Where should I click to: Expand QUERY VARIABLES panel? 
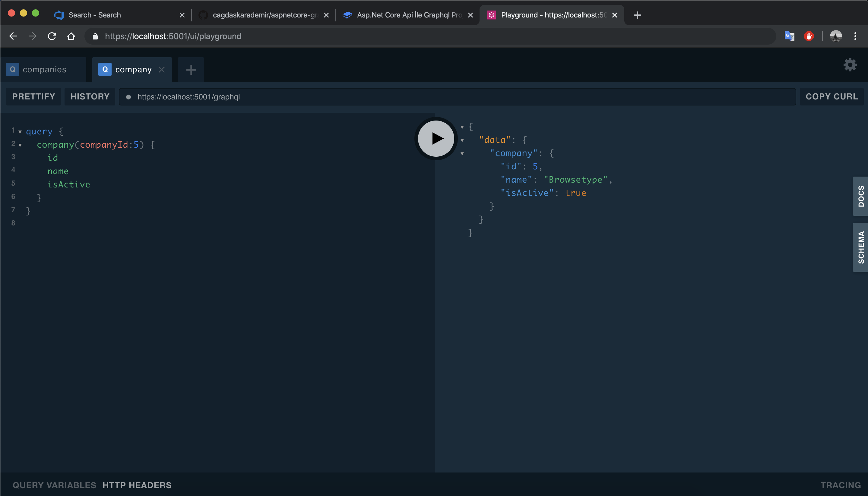[54, 485]
